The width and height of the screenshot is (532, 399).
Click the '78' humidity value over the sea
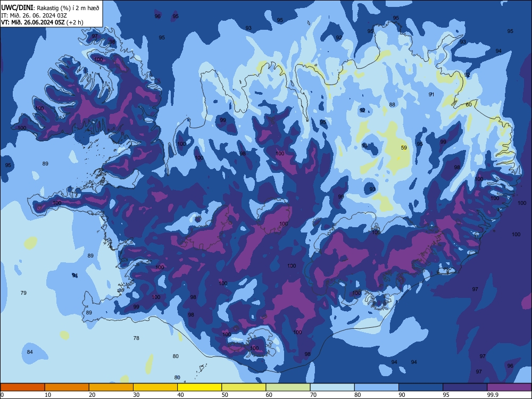(x=136, y=338)
